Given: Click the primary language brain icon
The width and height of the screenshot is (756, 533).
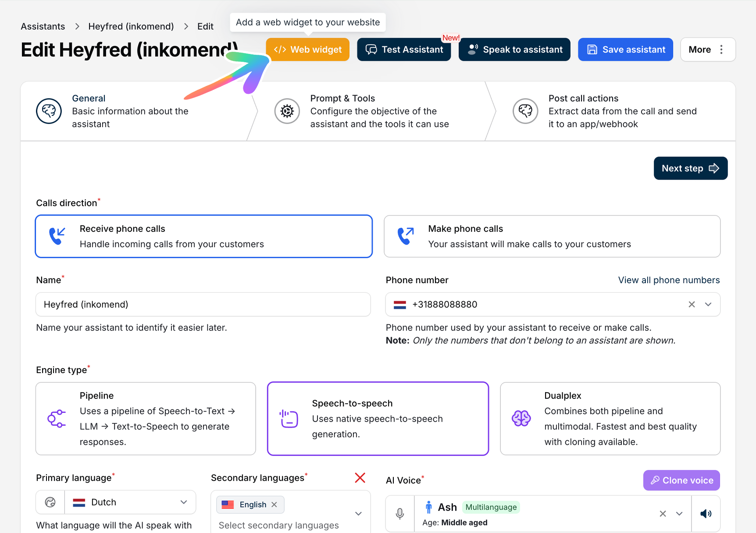Looking at the screenshot, I should point(50,502).
